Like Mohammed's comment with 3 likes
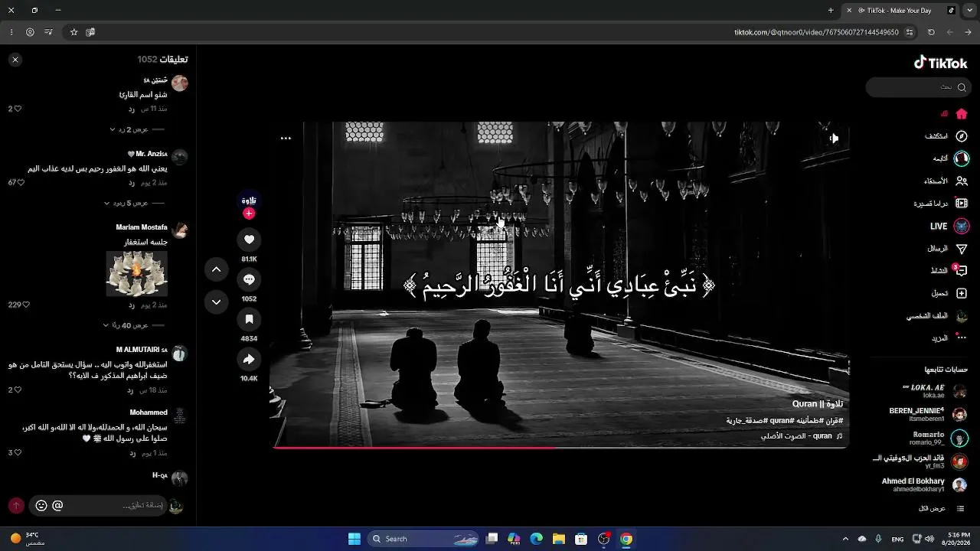Image resolution: width=980 pixels, height=551 pixels. pyautogui.click(x=18, y=452)
